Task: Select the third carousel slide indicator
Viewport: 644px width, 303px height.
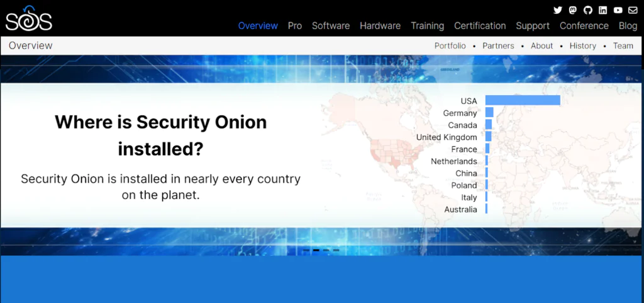Action: [x=326, y=250]
